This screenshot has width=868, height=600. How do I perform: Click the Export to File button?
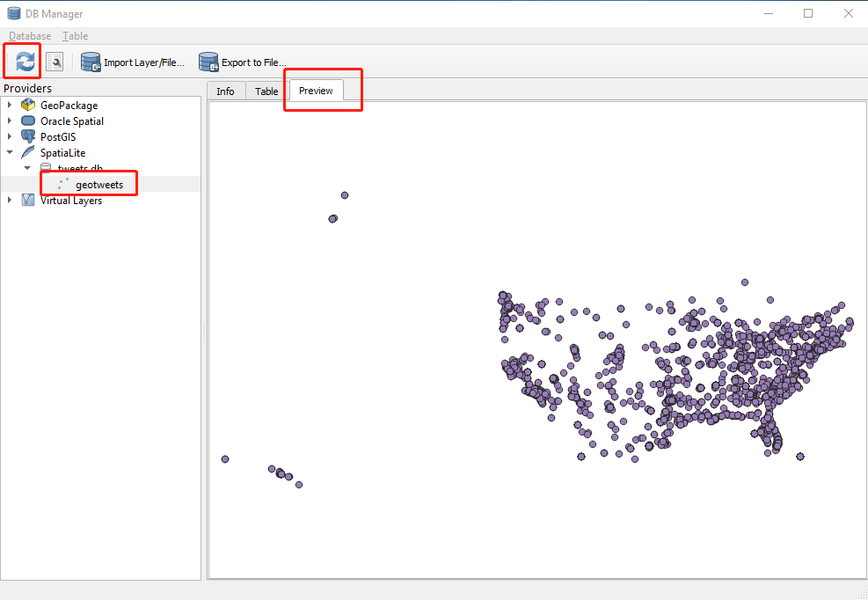pyautogui.click(x=244, y=62)
